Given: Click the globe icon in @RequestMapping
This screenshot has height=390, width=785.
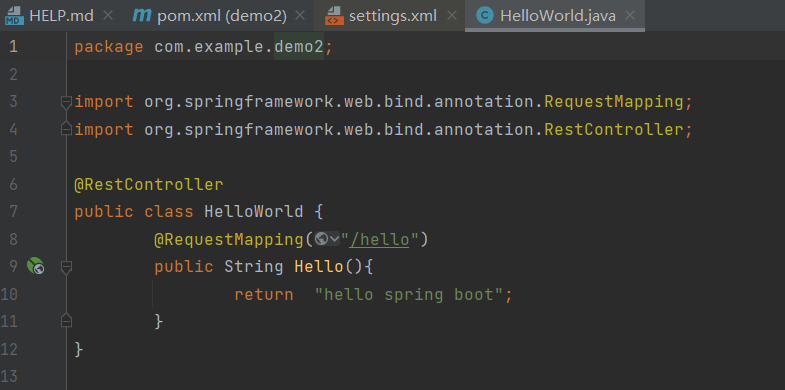Looking at the screenshot, I should coord(321,240).
